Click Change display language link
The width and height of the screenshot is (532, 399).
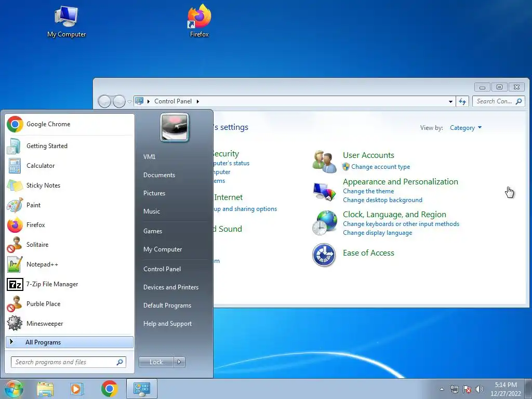(378, 233)
